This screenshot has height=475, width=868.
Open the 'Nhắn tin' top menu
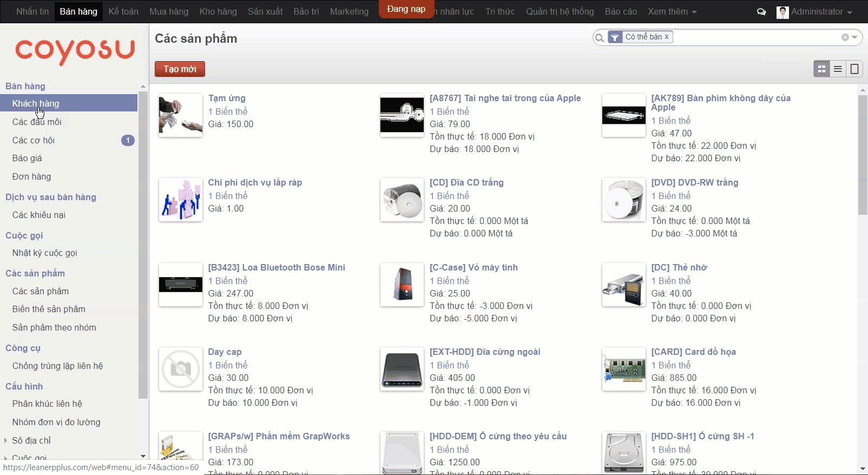[x=32, y=11]
